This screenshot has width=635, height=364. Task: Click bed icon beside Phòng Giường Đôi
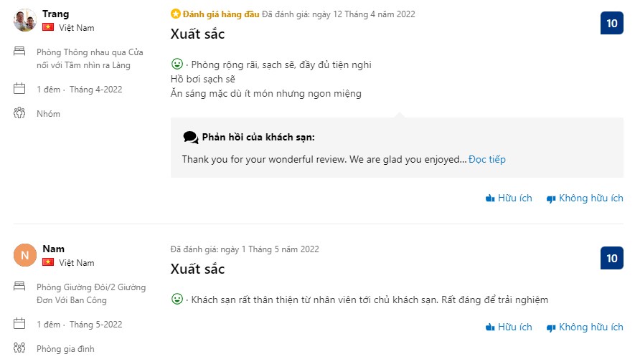[x=19, y=287]
